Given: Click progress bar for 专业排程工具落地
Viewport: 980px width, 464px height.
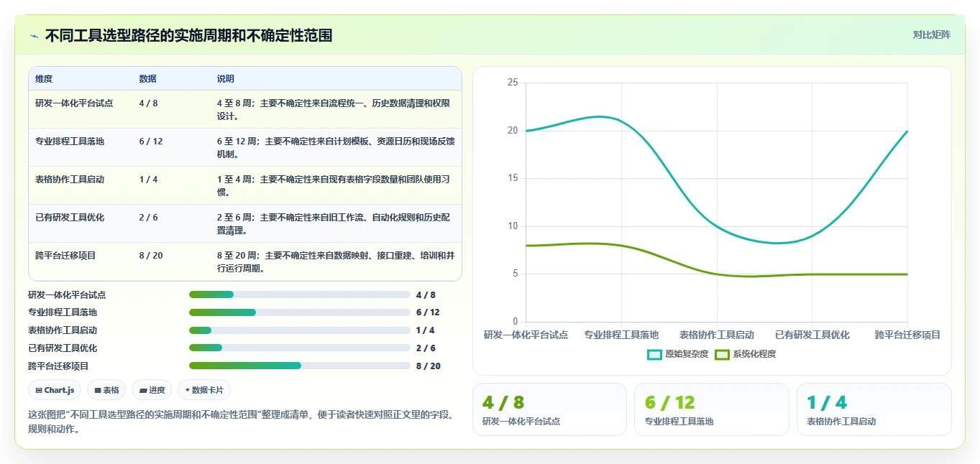Looking at the screenshot, I should click(x=299, y=312).
